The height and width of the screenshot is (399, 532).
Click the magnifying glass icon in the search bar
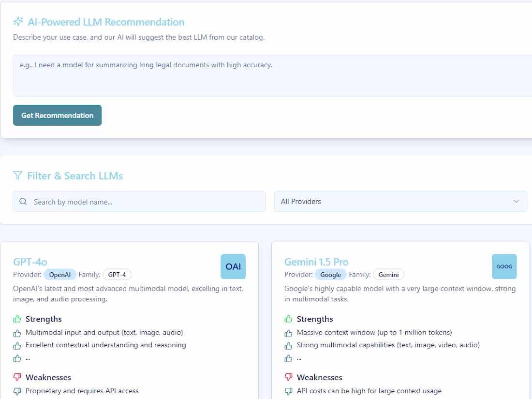click(23, 201)
